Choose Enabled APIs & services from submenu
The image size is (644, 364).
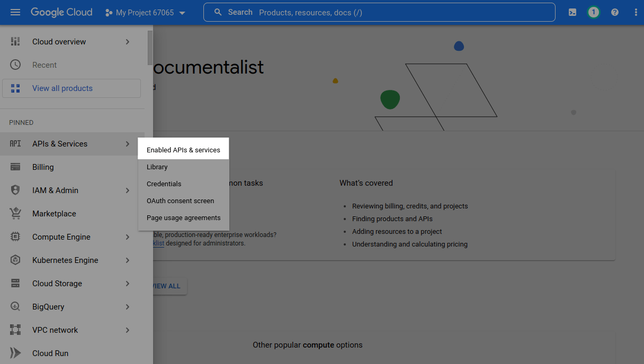183,150
